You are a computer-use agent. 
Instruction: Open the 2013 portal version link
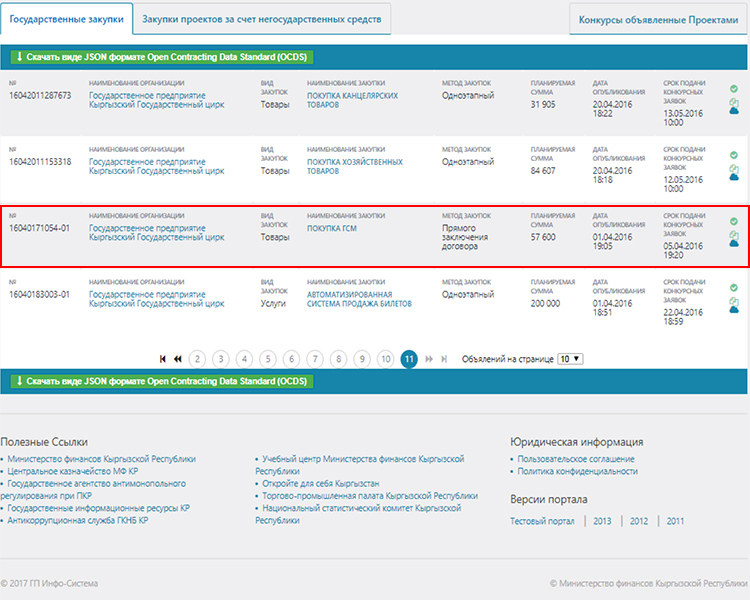tap(602, 521)
